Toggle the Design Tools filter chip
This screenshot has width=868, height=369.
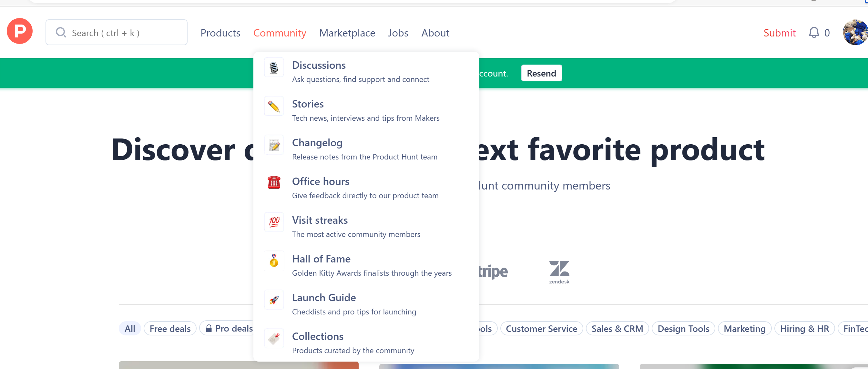point(683,328)
